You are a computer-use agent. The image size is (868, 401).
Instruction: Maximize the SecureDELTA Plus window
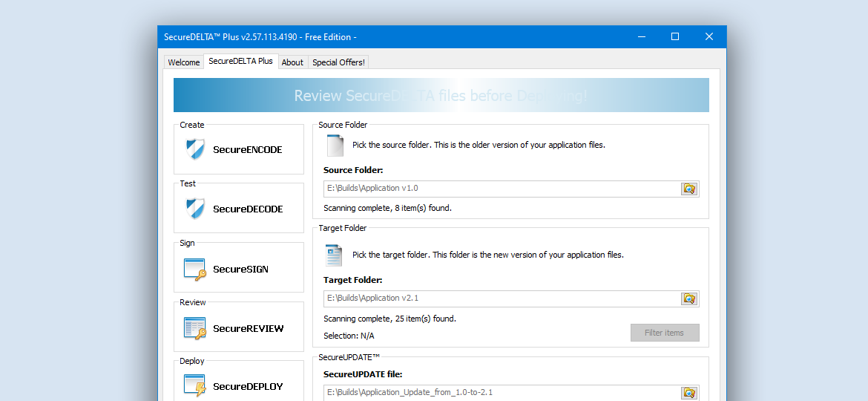pos(675,36)
